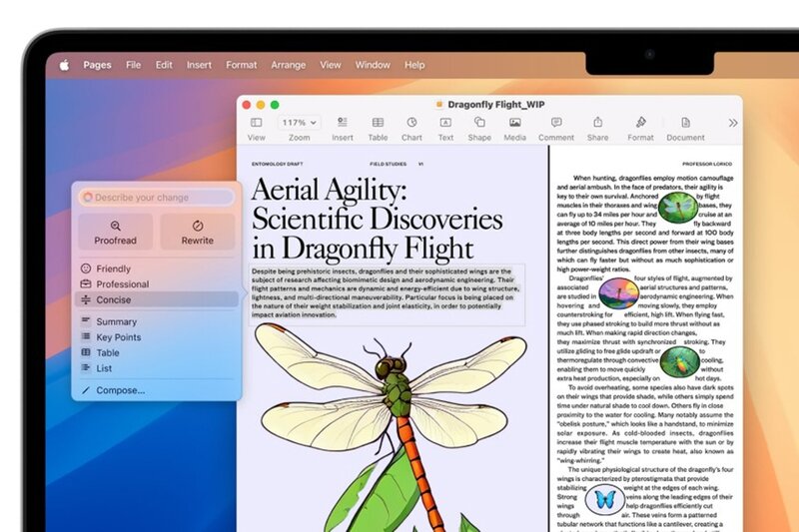
Task: Click the Insert icon in Pages toolbar
Action: click(x=343, y=123)
